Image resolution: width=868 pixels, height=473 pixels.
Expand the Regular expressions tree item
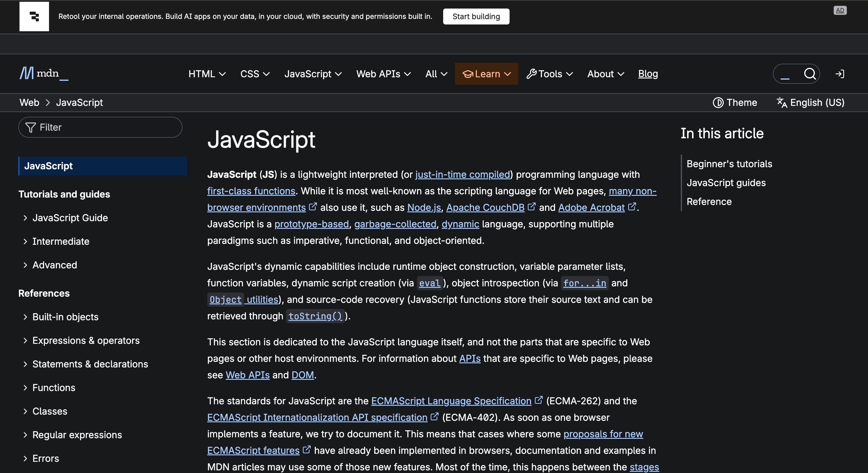pyautogui.click(x=25, y=435)
